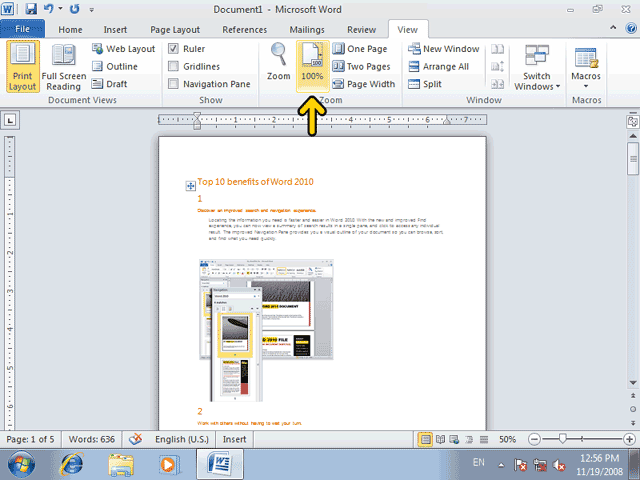This screenshot has height=480, width=640.
Task: Open the References tab
Action: pyautogui.click(x=244, y=30)
